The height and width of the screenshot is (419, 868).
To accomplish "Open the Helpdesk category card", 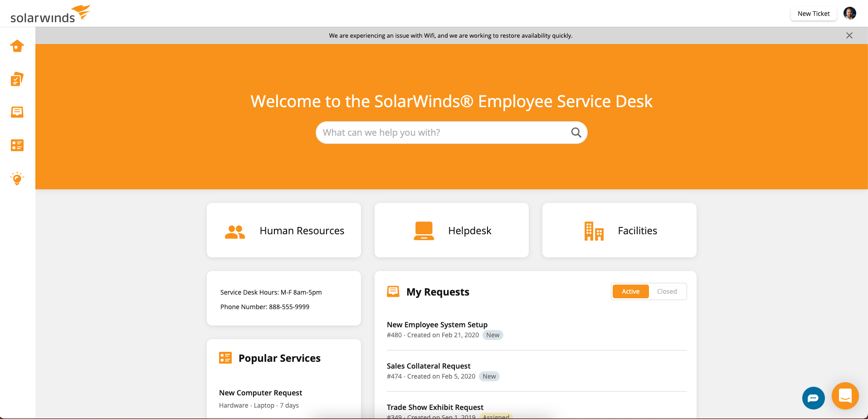I will [452, 231].
